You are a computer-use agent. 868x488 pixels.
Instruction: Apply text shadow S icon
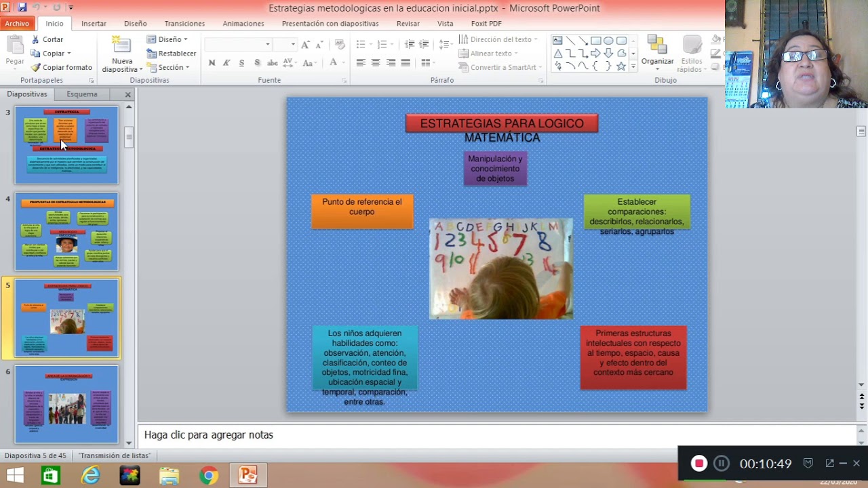(x=257, y=62)
